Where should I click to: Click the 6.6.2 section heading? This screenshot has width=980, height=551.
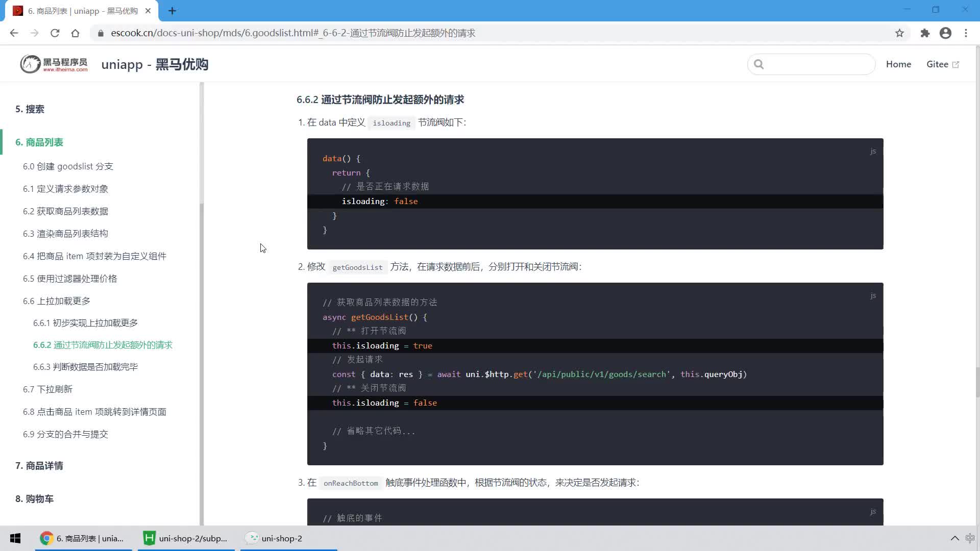(x=380, y=99)
